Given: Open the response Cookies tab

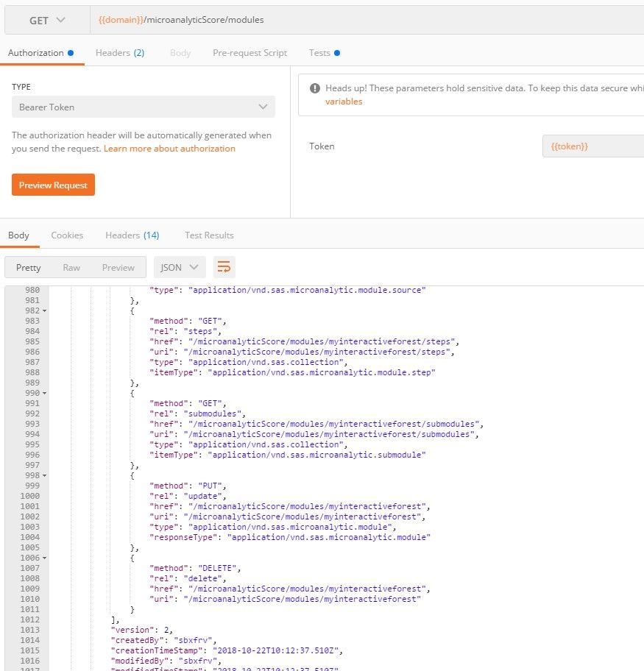Looking at the screenshot, I should tap(67, 235).
